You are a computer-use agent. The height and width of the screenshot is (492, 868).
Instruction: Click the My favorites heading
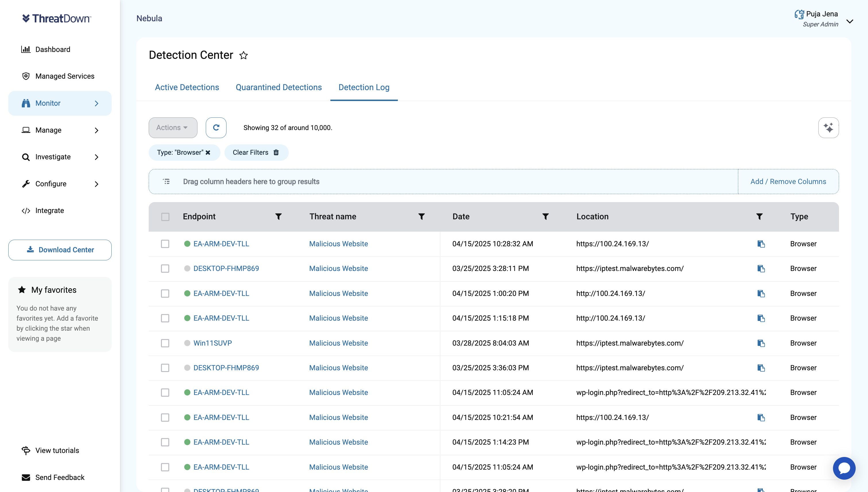[x=54, y=290]
